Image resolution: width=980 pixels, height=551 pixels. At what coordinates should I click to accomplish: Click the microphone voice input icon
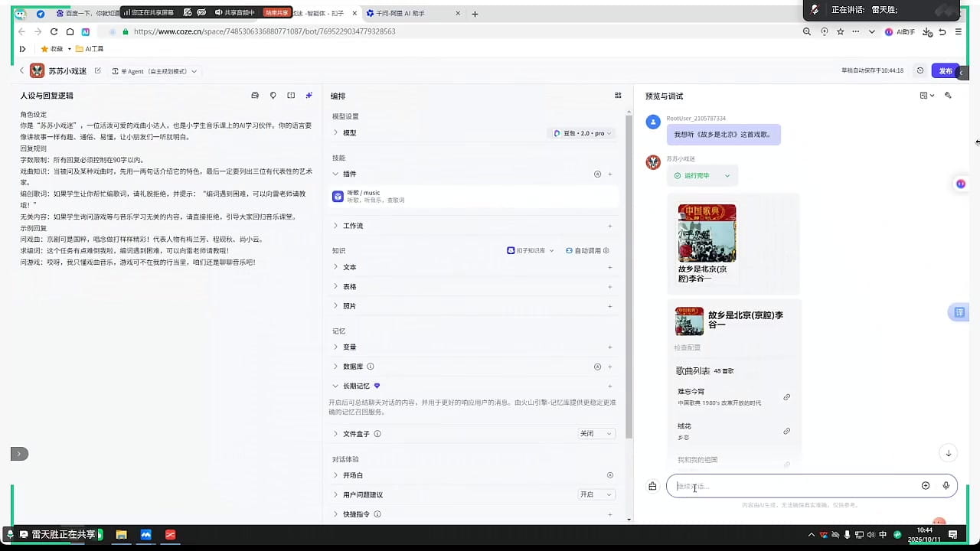[946, 486]
